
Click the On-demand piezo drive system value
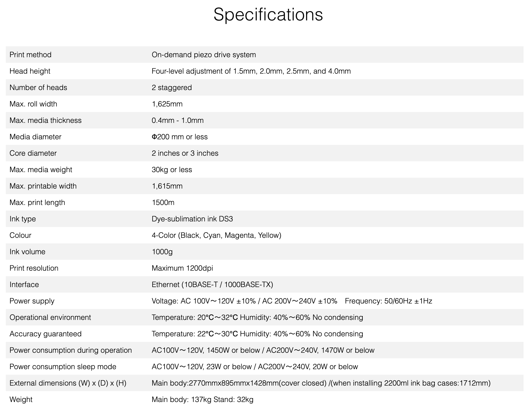tap(204, 55)
